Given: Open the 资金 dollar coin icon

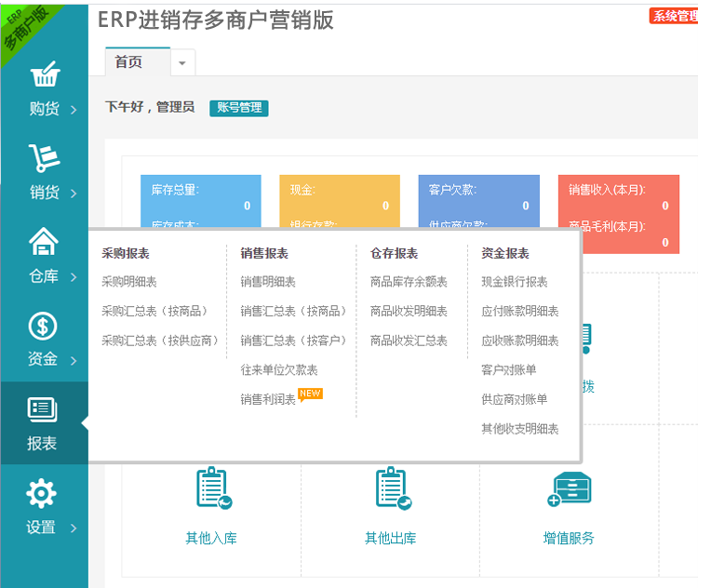Looking at the screenshot, I should tap(43, 326).
